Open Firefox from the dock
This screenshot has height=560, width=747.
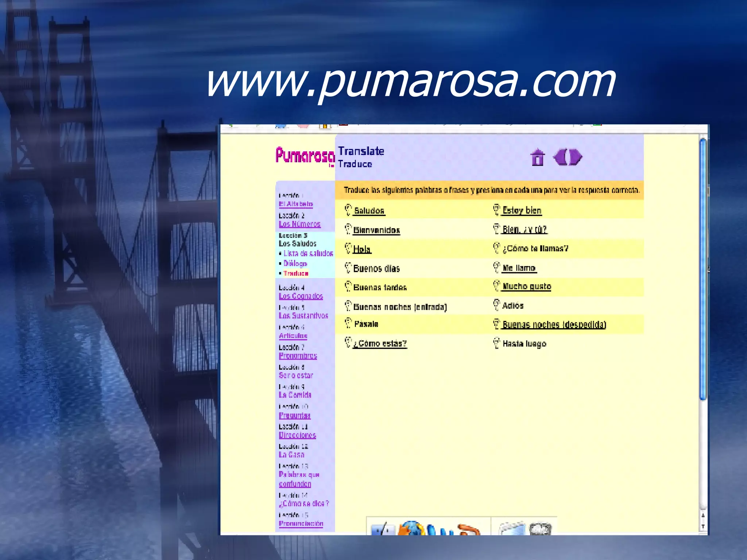pyautogui.click(x=411, y=528)
